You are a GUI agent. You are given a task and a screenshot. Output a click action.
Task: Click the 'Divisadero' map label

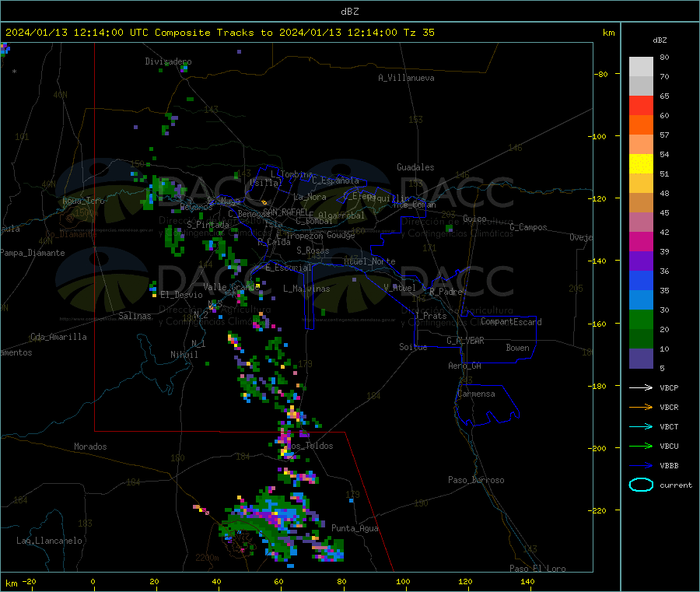pos(168,61)
